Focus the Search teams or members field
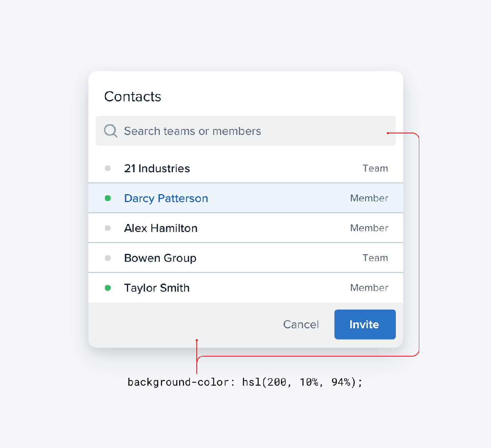The width and height of the screenshot is (491, 448). (246, 131)
